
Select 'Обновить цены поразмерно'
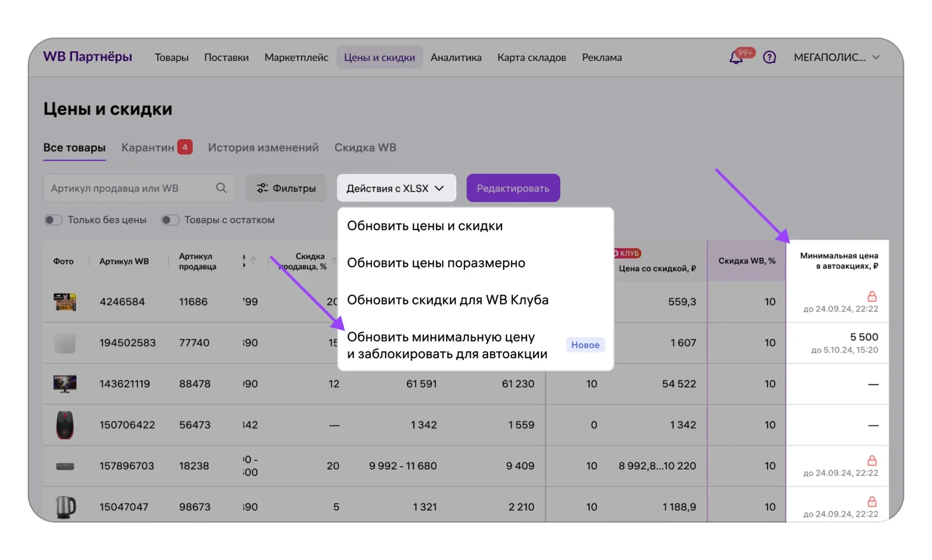coord(436,263)
